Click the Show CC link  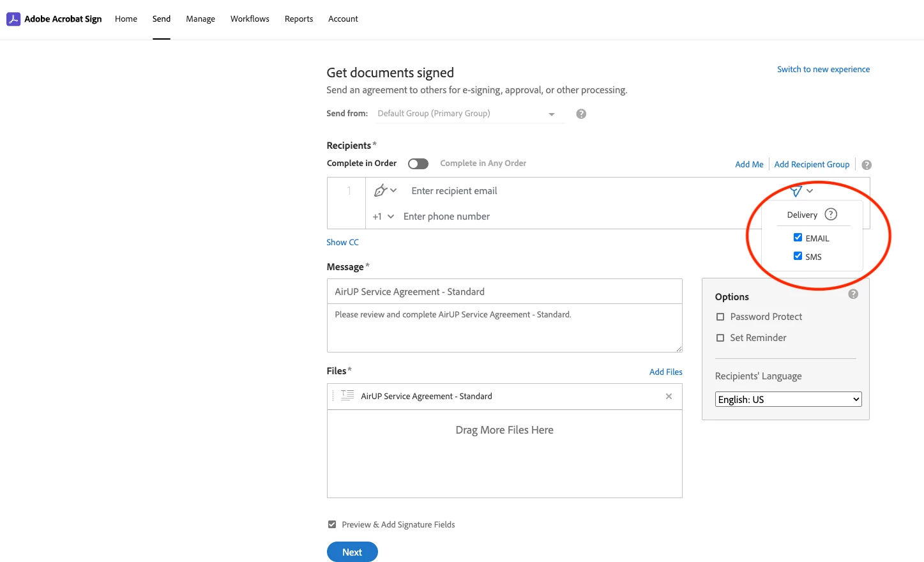(342, 243)
